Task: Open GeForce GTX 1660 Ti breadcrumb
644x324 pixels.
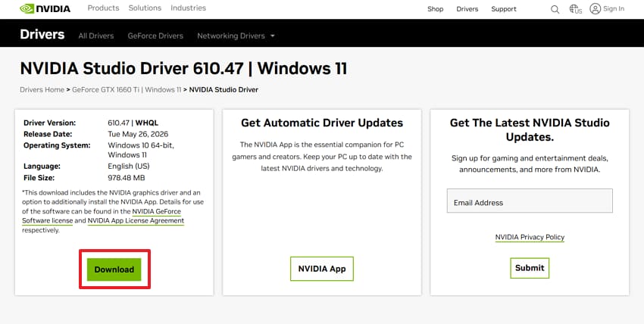Action: coord(127,89)
